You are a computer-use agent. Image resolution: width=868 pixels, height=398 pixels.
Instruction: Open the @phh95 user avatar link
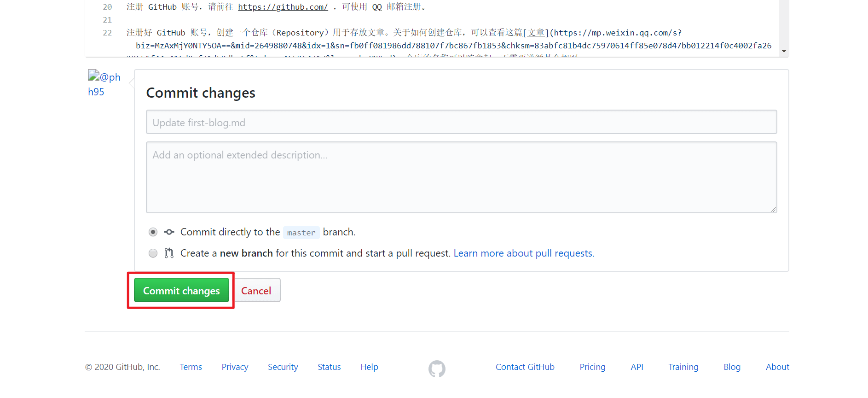[x=104, y=84]
